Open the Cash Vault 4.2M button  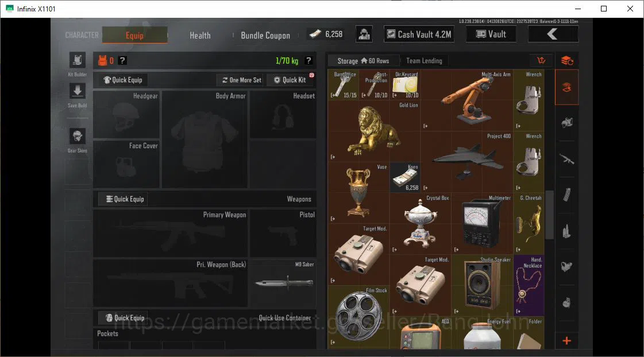coord(419,34)
